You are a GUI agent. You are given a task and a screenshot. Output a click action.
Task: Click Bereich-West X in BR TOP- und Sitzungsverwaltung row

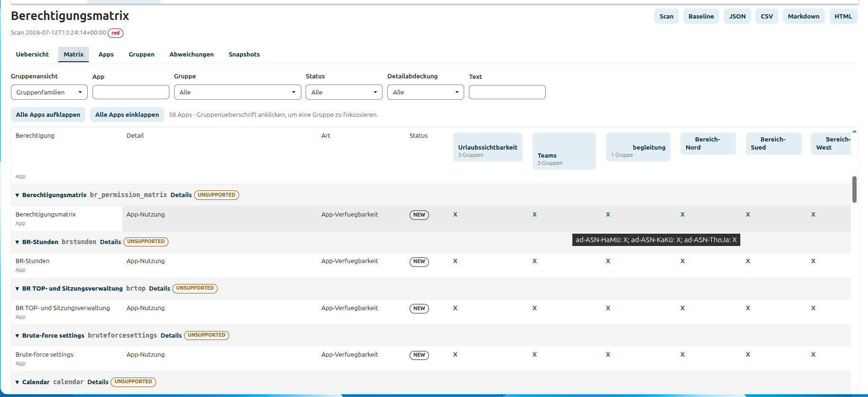[x=813, y=308]
